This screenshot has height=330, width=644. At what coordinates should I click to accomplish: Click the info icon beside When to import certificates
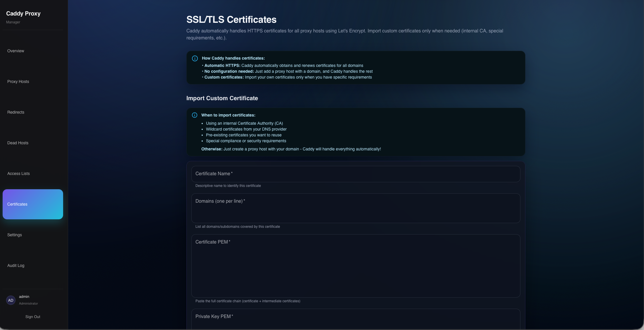coord(195,115)
